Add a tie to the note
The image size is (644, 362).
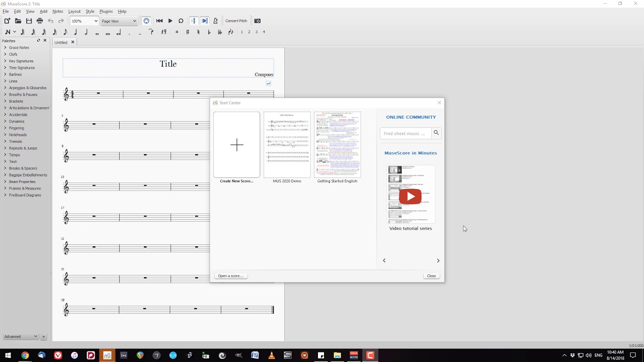point(151,32)
